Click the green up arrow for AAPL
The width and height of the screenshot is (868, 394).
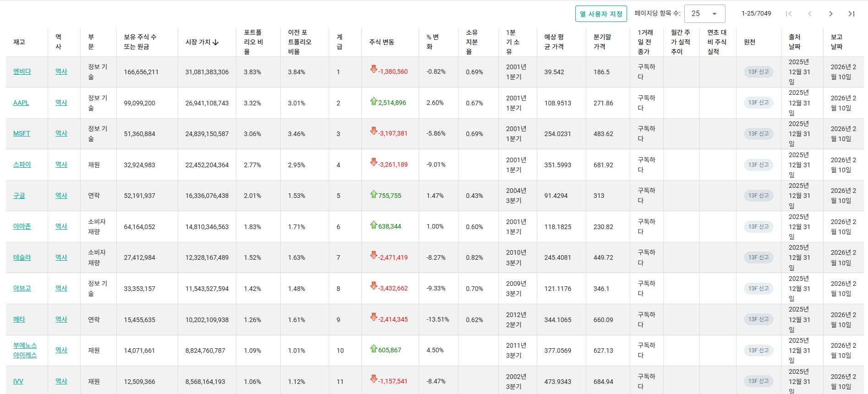tap(374, 101)
